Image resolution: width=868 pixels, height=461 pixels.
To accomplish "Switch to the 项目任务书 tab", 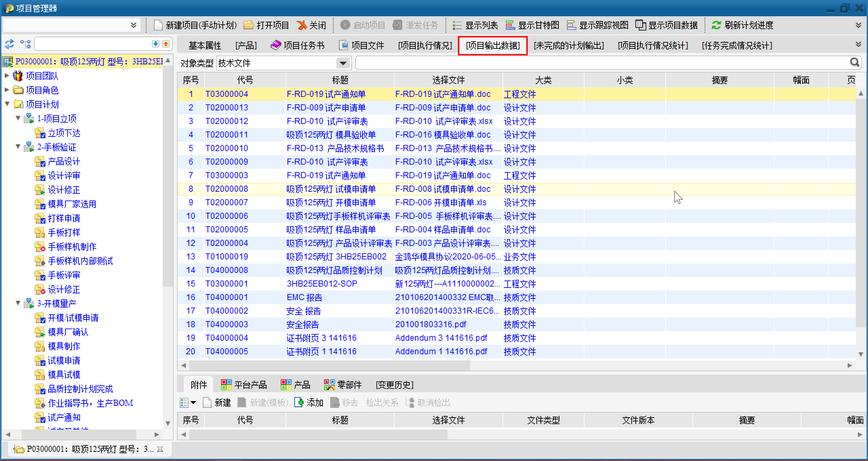I will [x=297, y=45].
